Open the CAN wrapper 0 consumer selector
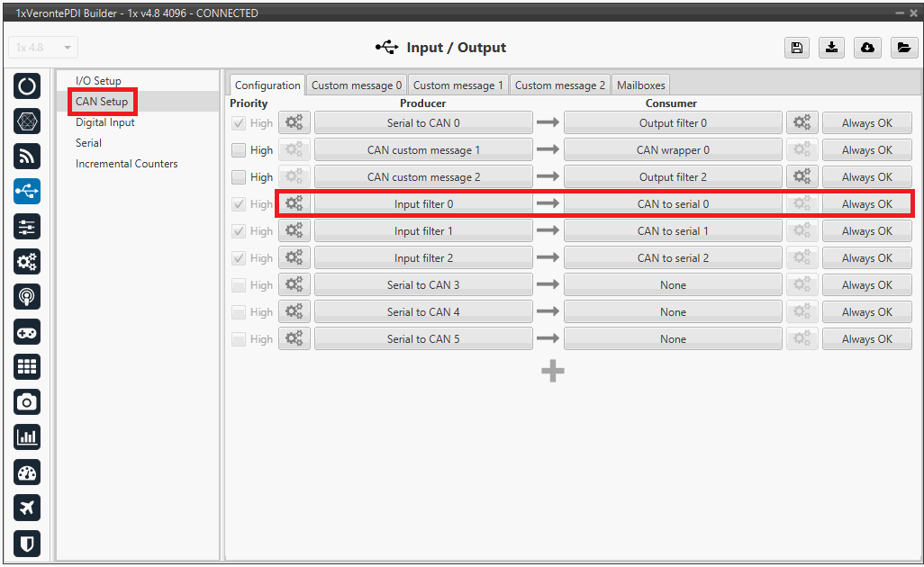 pos(672,150)
